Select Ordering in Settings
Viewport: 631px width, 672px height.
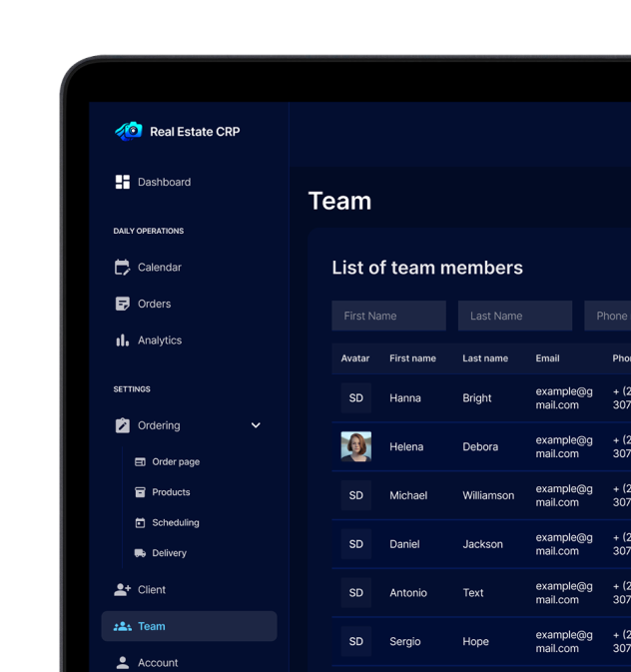(x=159, y=425)
